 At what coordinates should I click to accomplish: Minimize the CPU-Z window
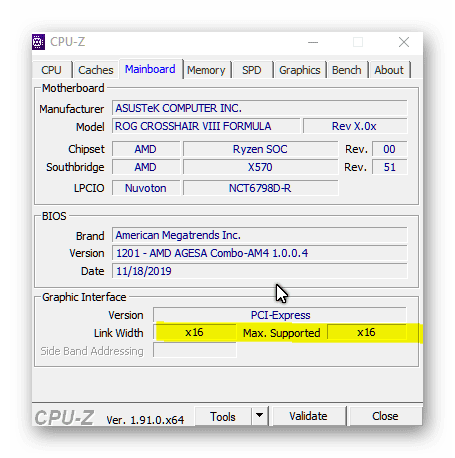313,42
